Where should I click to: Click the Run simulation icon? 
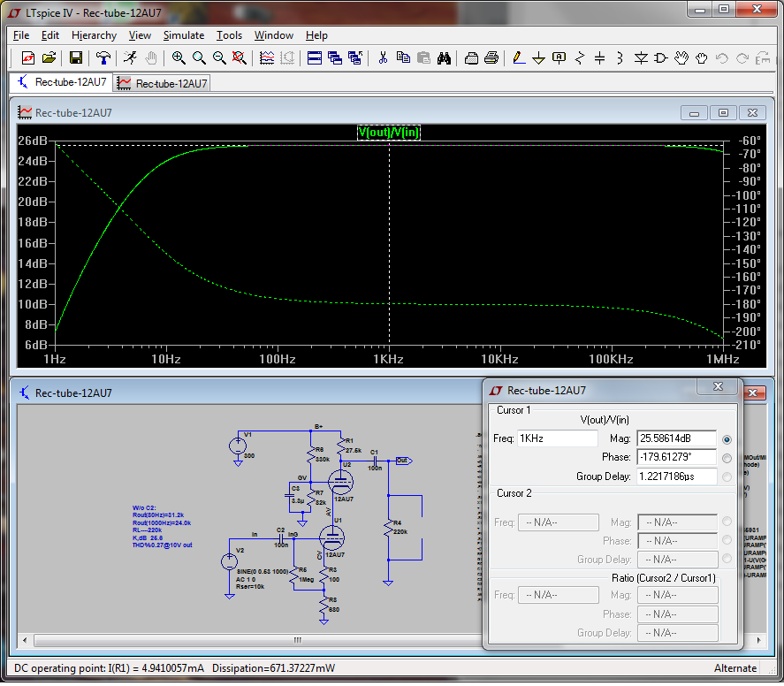pos(130,58)
